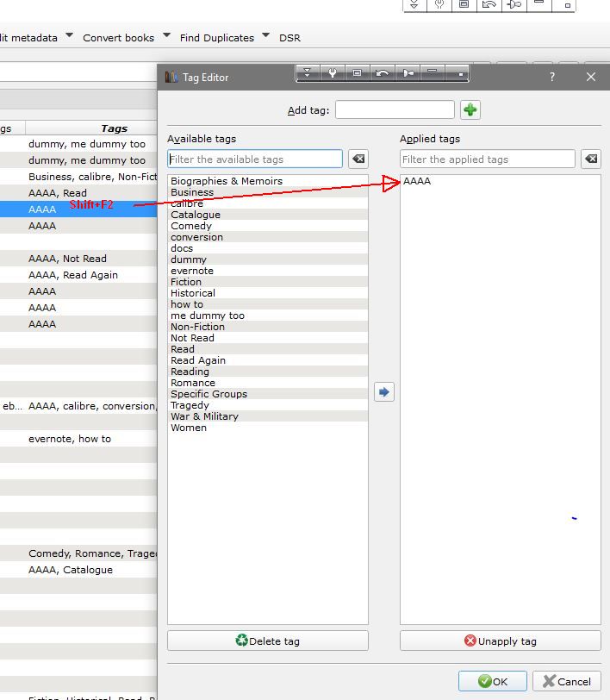Select AAAA in the Applied tags list

click(501, 181)
